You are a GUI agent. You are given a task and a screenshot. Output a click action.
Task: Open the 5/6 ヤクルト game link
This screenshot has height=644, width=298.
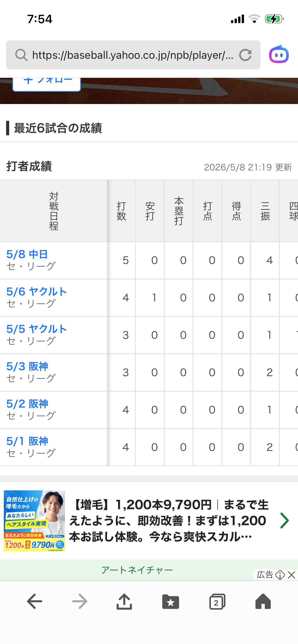[36, 291]
